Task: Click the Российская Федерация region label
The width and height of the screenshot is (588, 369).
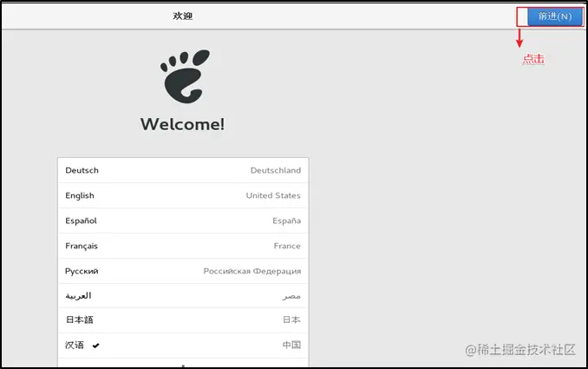Action: click(x=252, y=271)
